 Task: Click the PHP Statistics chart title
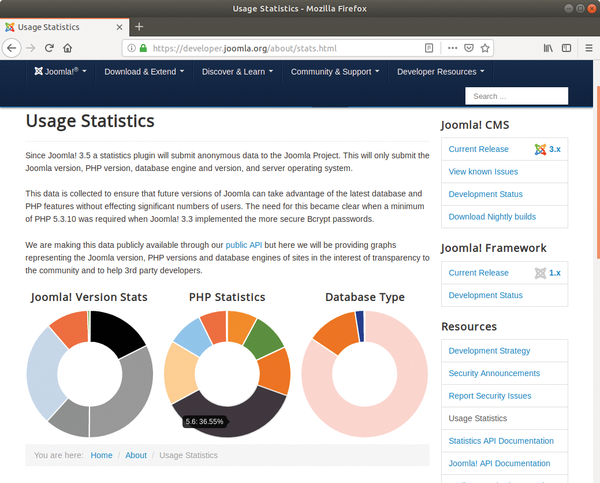227,297
